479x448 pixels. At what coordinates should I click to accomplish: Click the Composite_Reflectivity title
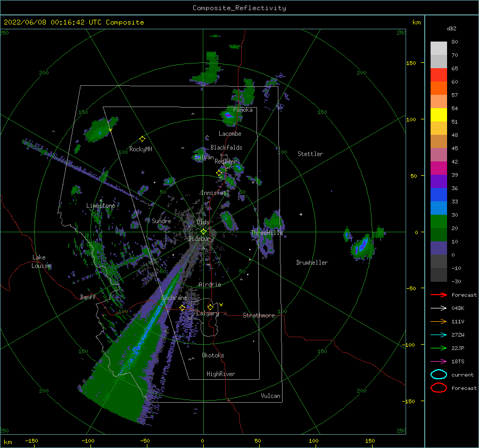point(239,8)
